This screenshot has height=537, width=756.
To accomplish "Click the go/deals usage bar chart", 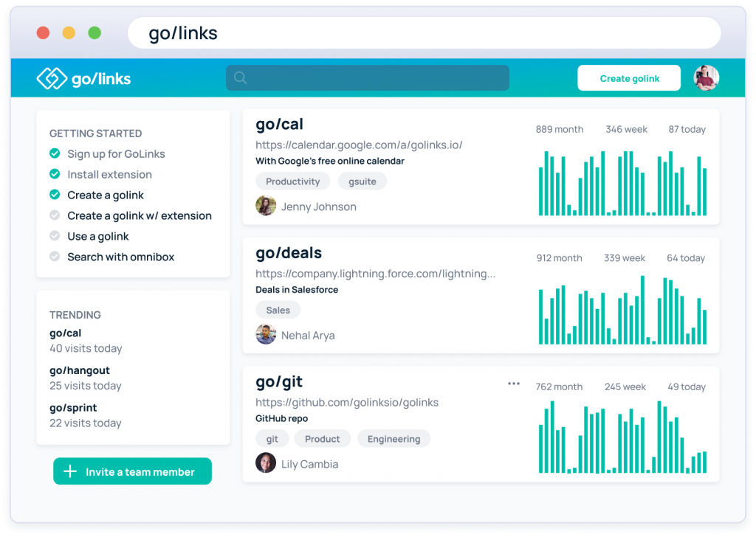I will click(622, 310).
